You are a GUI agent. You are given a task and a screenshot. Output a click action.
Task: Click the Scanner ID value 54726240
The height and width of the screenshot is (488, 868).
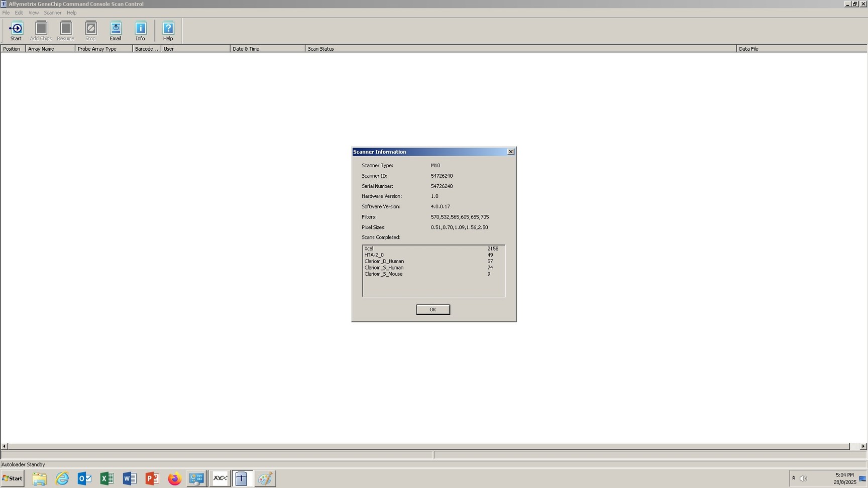[x=442, y=176]
